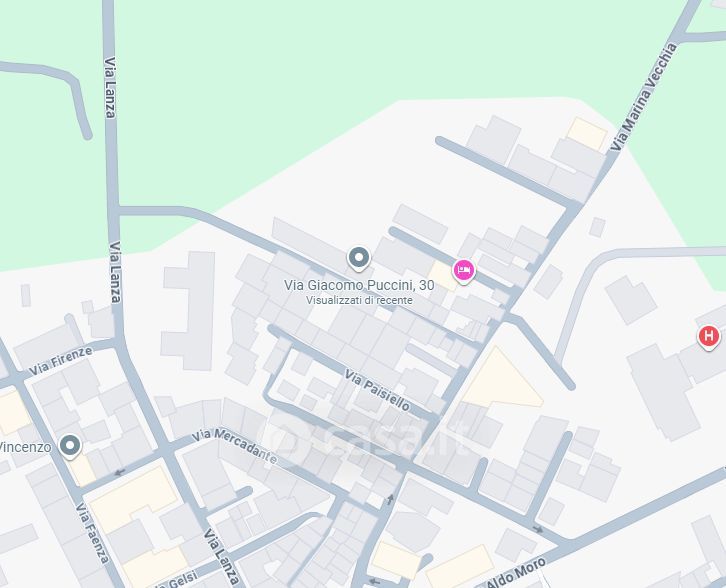
Task: Click the gray pin next to Vincenzo
Action: (x=70, y=446)
